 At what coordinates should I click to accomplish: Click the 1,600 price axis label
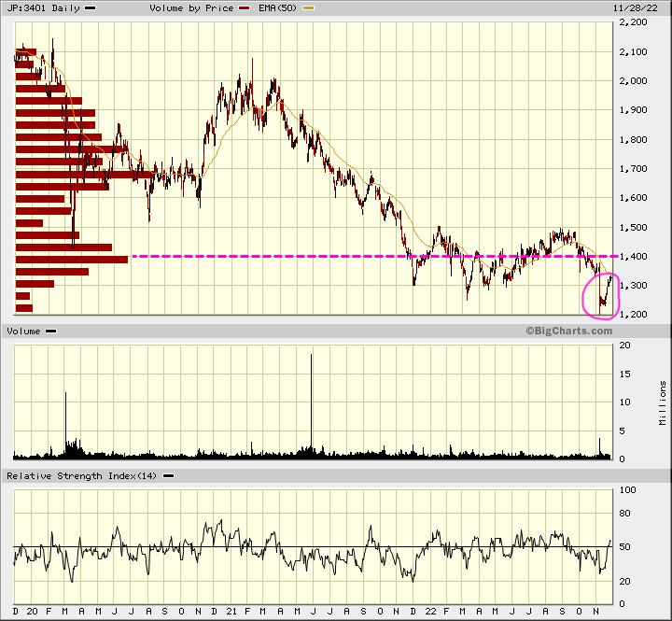point(633,198)
